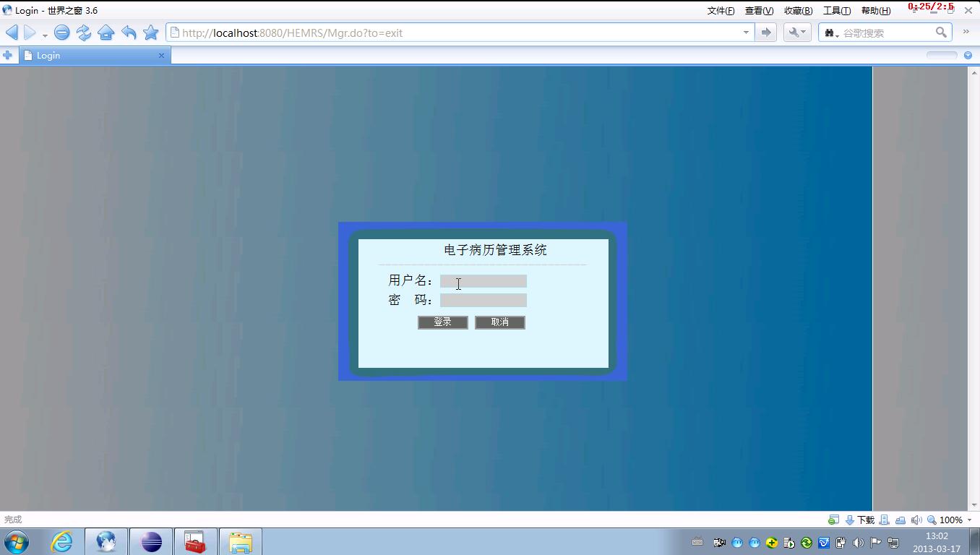Screen dimensions: 980x555
Task: Click the status bar icon left of speaker
Action: pyautogui.click(x=901, y=520)
